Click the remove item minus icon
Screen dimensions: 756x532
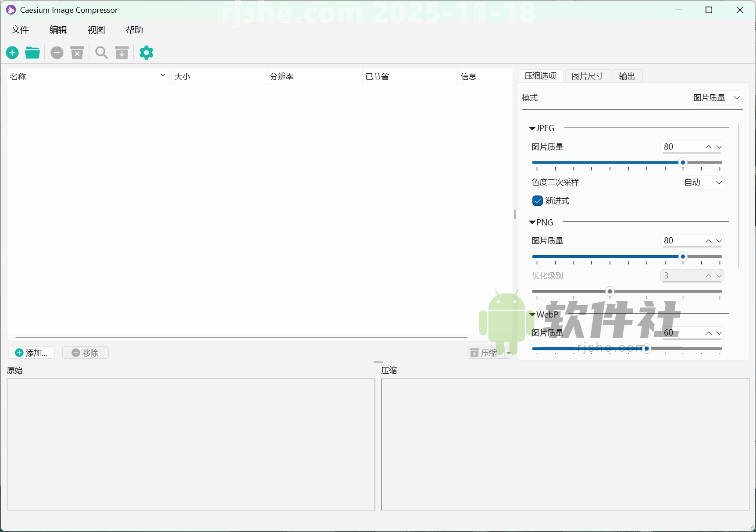click(x=57, y=53)
